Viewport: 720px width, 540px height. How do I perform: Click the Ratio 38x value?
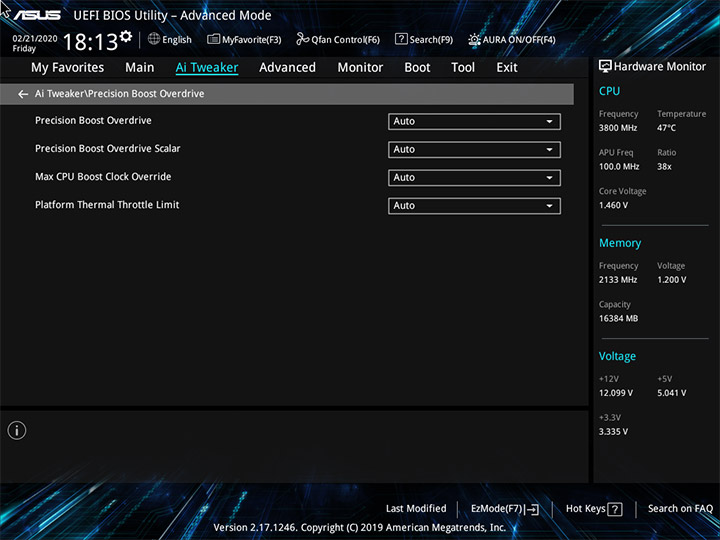pyautogui.click(x=664, y=167)
